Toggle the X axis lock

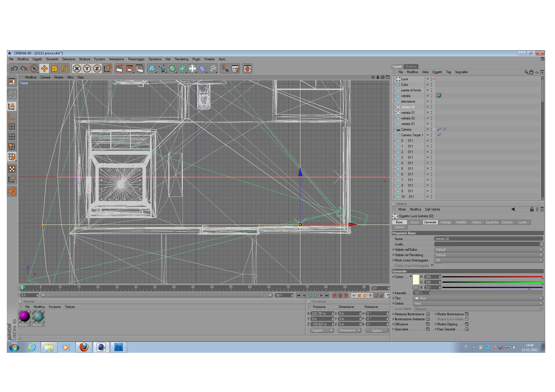(77, 69)
